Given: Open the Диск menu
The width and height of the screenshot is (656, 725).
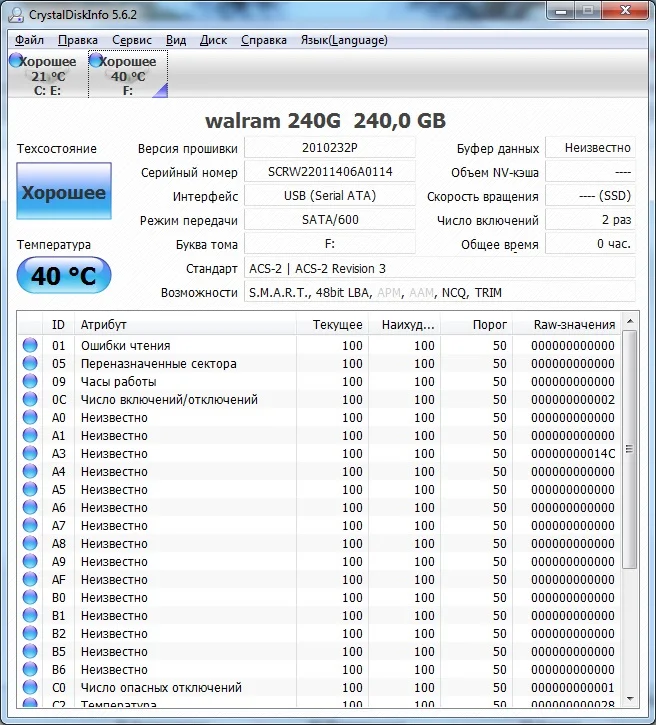Looking at the screenshot, I should point(213,40).
